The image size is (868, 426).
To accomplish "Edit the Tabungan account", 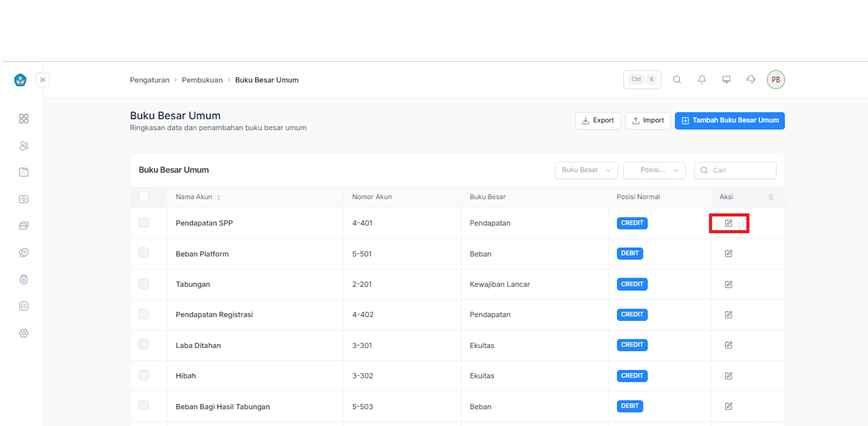I will point(729,284).
